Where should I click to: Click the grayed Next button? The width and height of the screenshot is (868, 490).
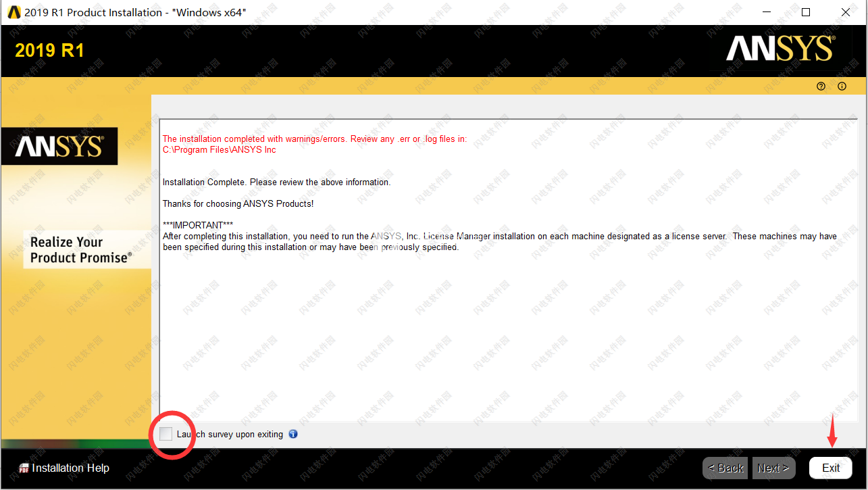coord(773,468)
